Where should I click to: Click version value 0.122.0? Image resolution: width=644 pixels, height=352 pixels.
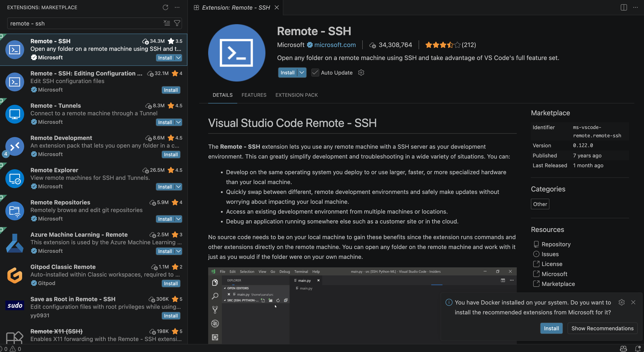(x=583, y=146)
